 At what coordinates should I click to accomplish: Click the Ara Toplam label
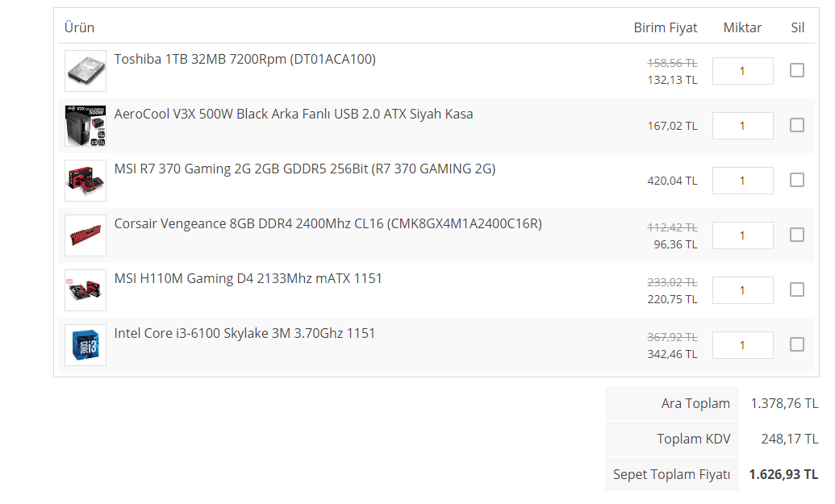pos(695,403)
